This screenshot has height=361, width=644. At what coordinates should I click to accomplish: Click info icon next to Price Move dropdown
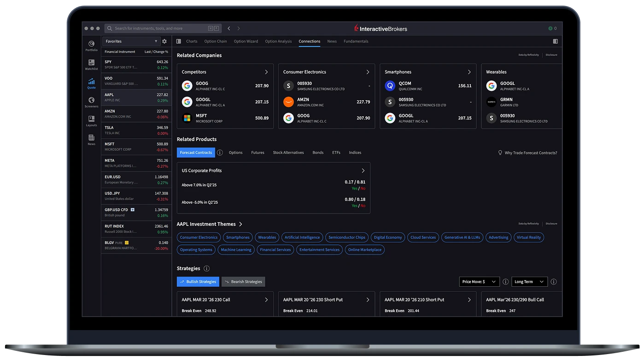pos(505,282)
